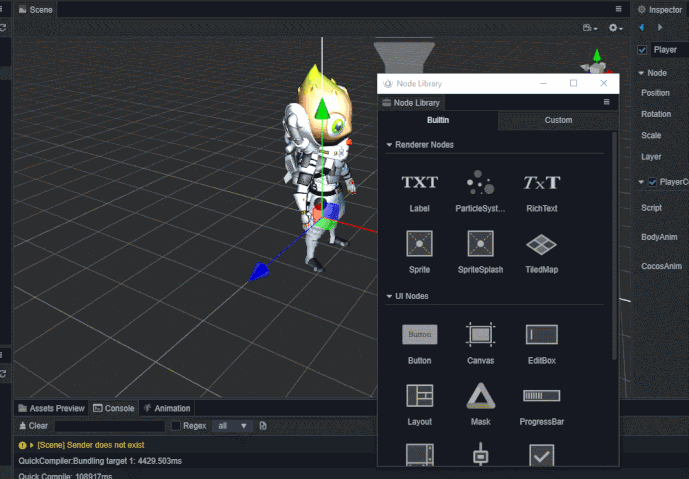Click the Player name field
The width and height of the screenshot is (689, 479).
pyautogui.click(x=669, y=50)
